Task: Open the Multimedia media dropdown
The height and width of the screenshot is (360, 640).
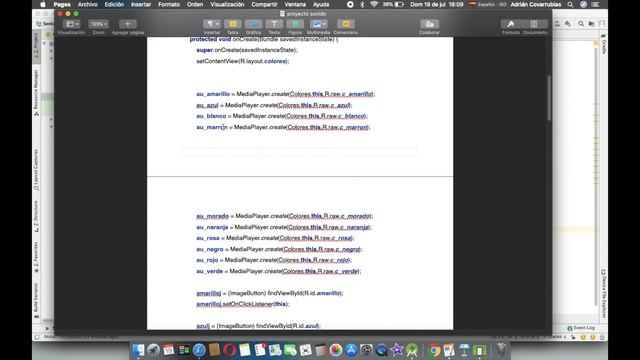Action: tap(318, 24)
